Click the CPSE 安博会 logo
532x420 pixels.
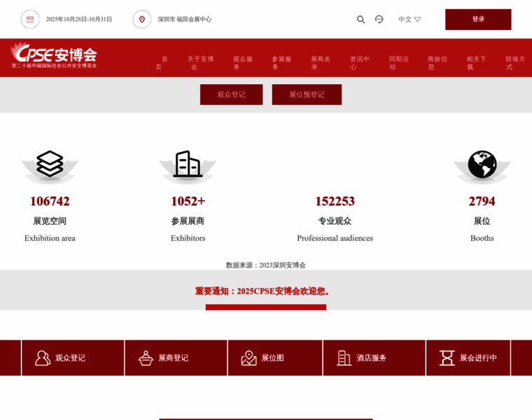click(54, 55)
